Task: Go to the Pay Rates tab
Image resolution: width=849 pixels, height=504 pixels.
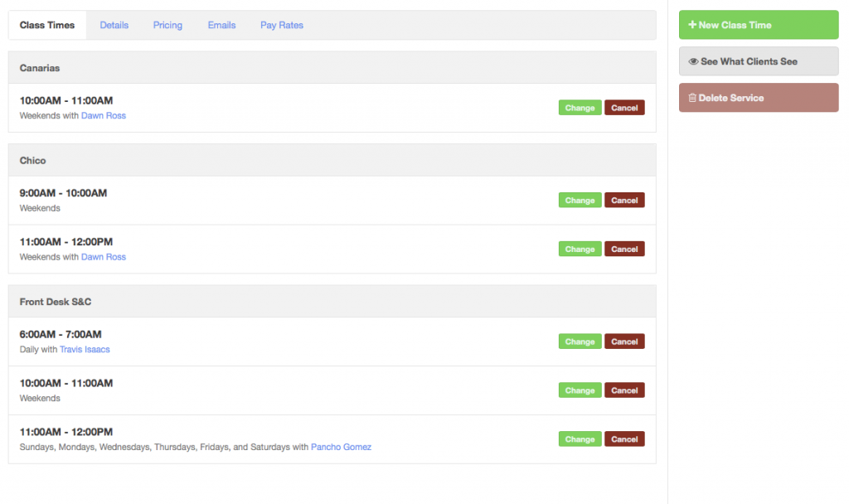Action: (282, 25)
